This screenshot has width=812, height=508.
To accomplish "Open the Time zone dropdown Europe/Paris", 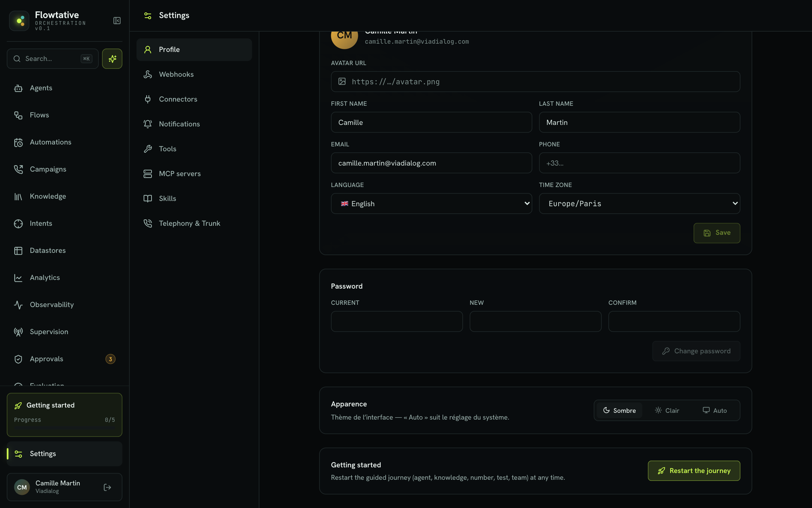I will [x=639, y=204].
